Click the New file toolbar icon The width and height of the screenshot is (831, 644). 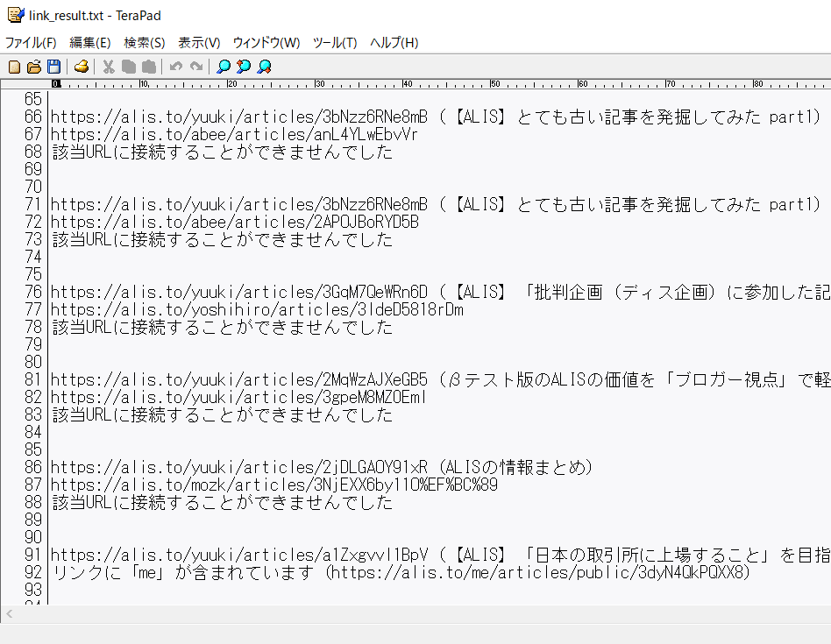[x=14, y=67]
